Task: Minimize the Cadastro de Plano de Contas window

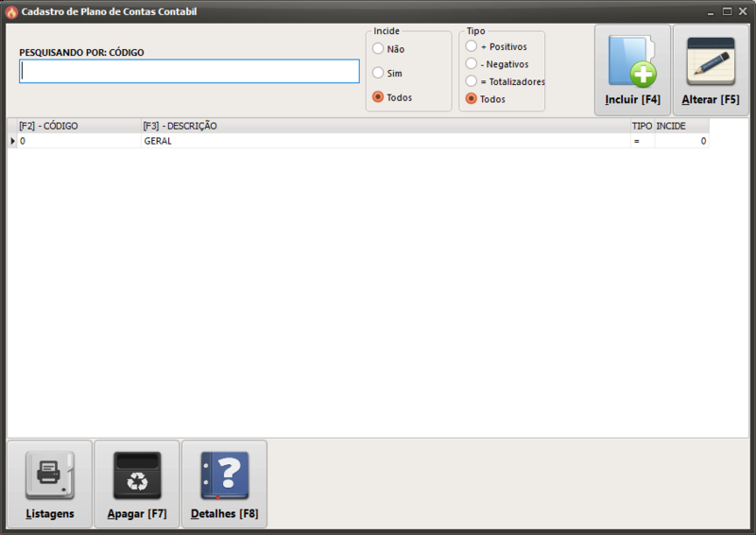Action: [711, 12]
